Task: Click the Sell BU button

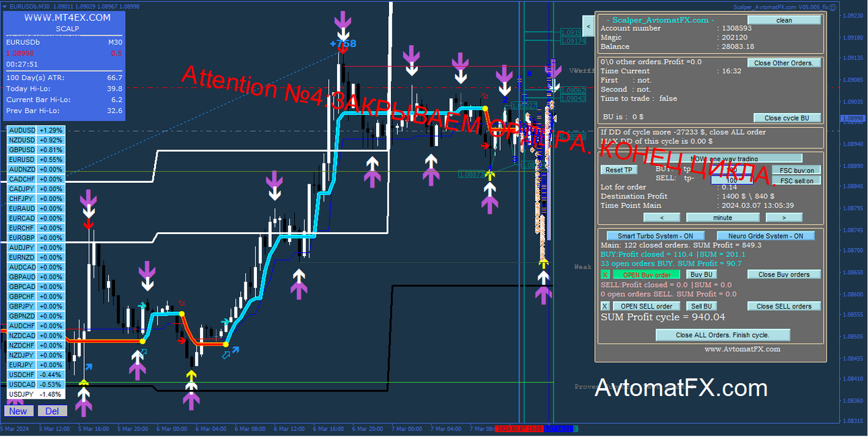Action: click(x=702, y=306)
